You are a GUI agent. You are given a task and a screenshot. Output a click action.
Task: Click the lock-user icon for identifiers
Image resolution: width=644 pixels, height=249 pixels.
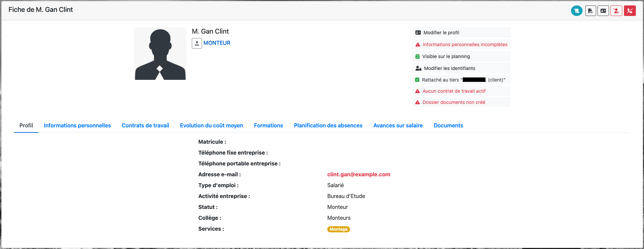(x=418, y=68)
